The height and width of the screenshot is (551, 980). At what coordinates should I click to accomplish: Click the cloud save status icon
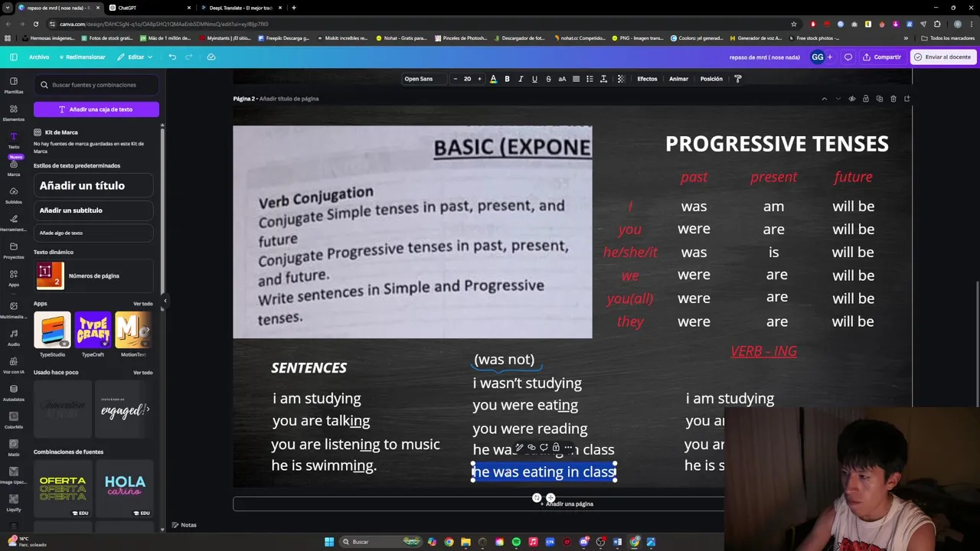click(211, 57)
